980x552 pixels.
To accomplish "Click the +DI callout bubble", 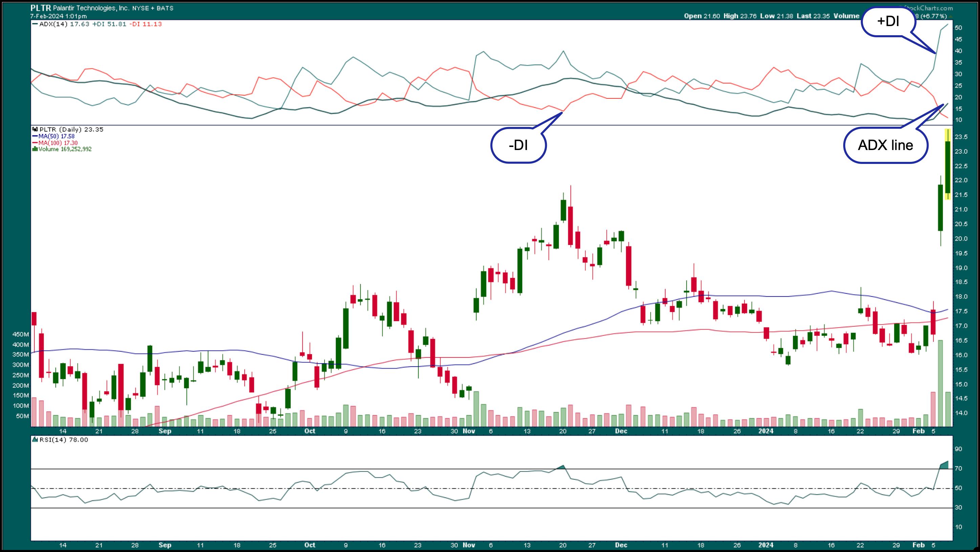I will pyautogui.click(x=888, y=22).
